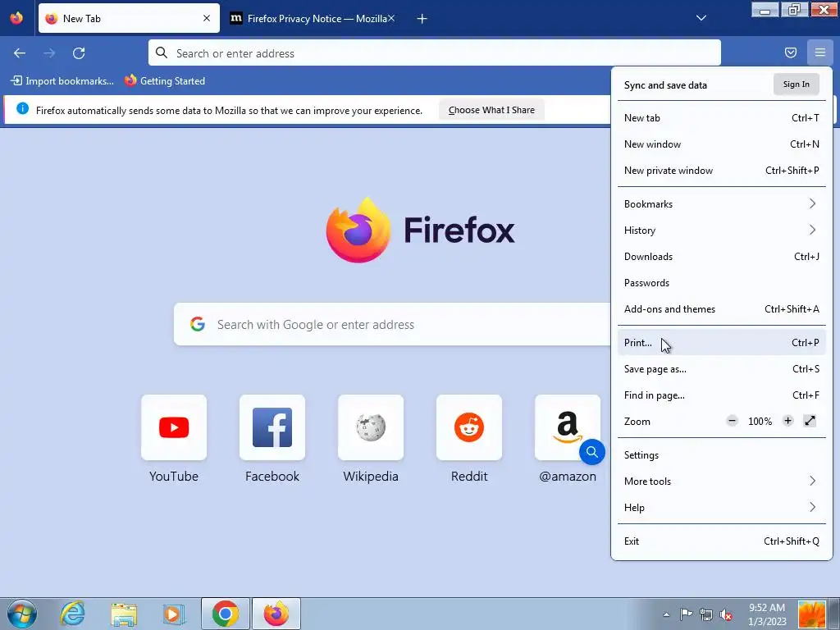Click the muted volume tray icon
The height and width of the screenshot is (630, 840).
(x=726, y=614)
